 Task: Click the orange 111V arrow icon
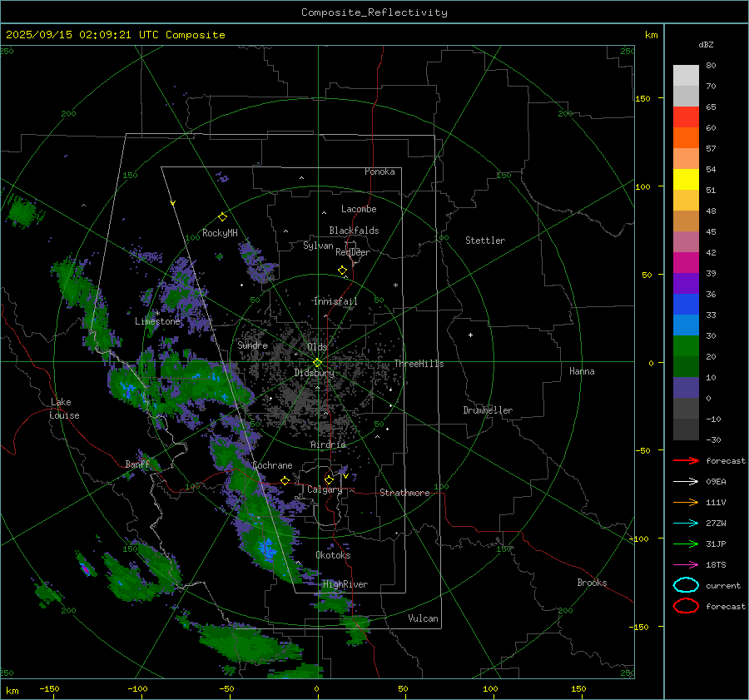coord(686,502)
